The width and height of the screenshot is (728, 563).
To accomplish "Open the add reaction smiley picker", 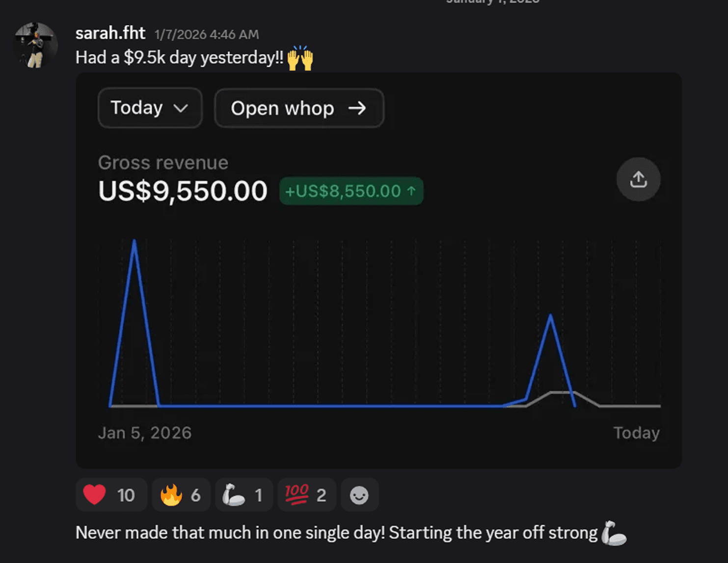I will pos(359,495).
